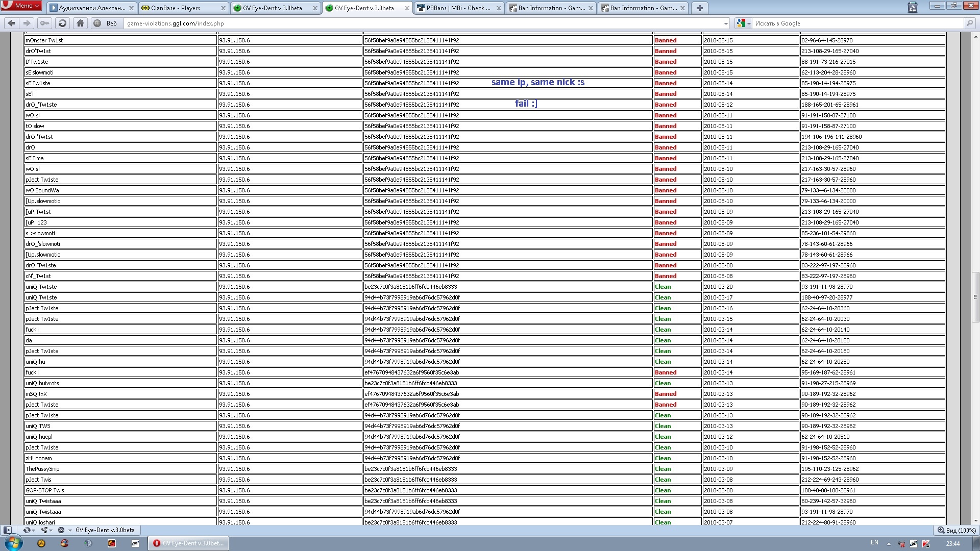Go to the home page icon

(80, 23)
